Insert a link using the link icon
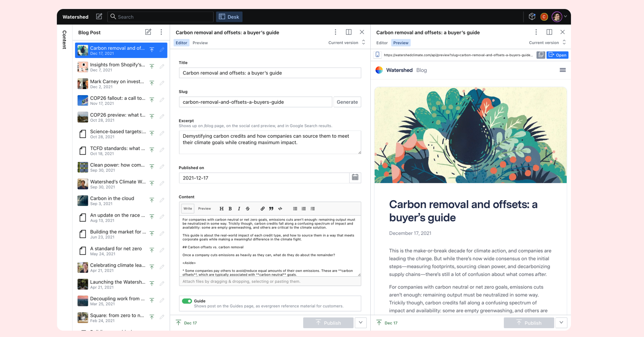This screenshot has height=337, width=644. [x=262, y=208]
